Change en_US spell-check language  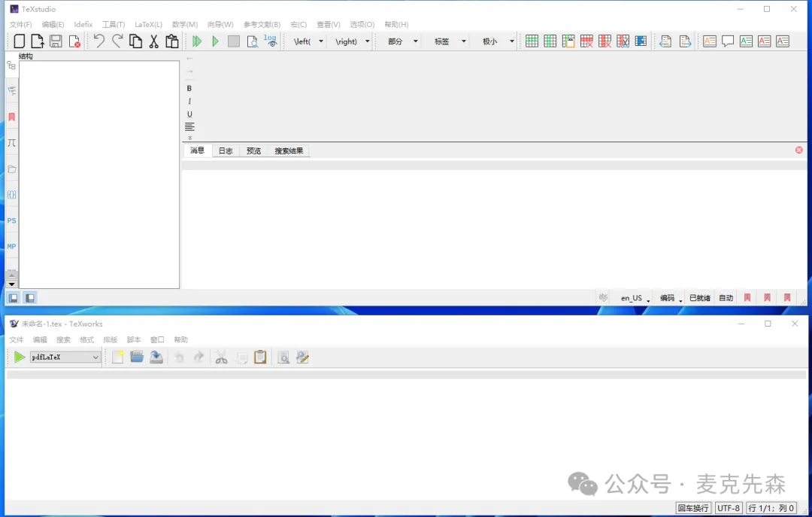pos(635,298)
